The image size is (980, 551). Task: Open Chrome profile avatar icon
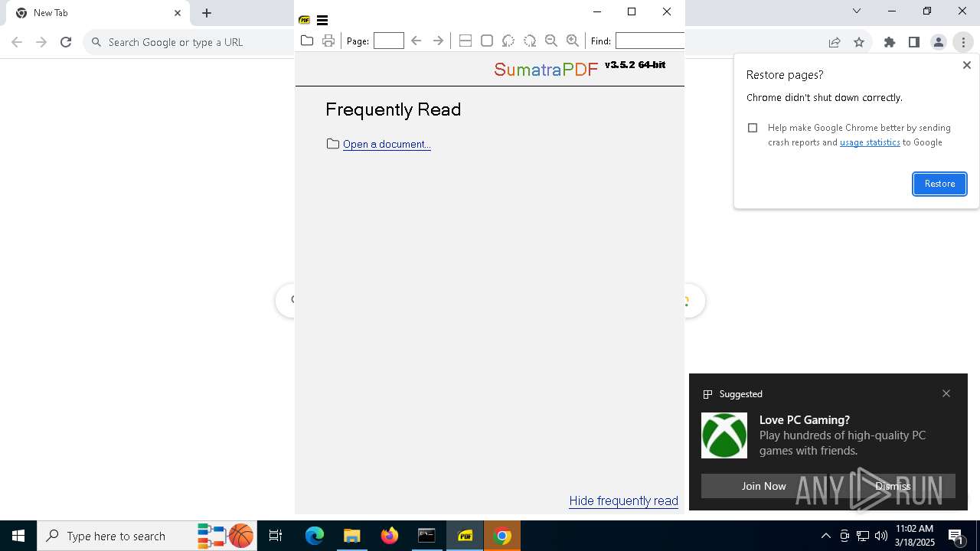(939, 42)
